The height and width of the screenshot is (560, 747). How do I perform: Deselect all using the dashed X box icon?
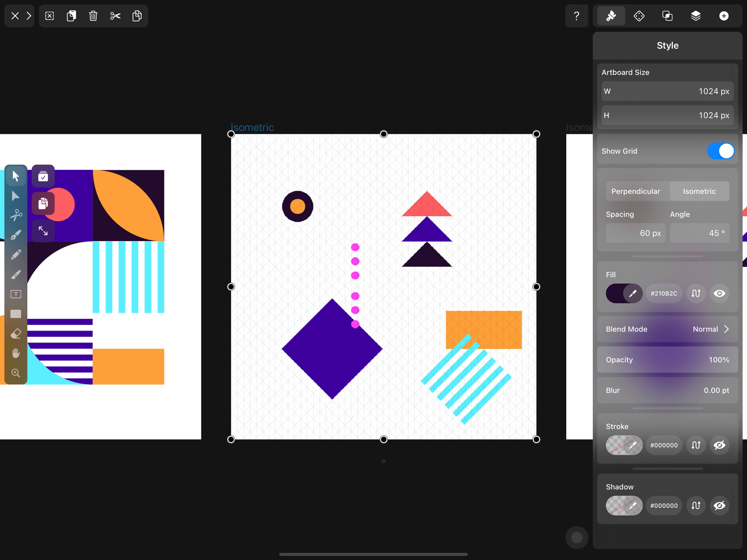tap(50, 16)
